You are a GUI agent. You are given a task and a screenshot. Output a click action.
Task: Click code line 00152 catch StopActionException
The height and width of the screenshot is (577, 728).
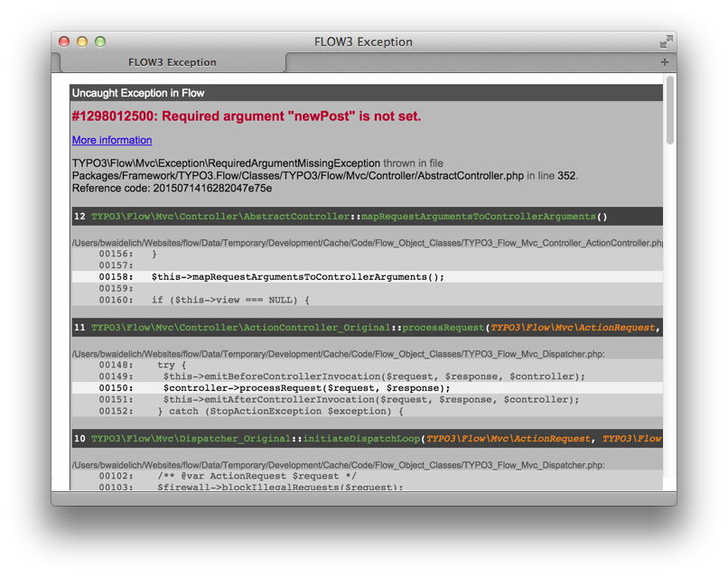pos(368,411)
